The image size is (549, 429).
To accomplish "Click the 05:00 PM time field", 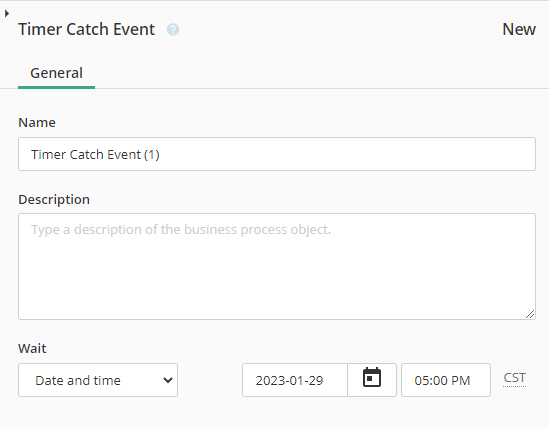I will (x=446, y=380).
